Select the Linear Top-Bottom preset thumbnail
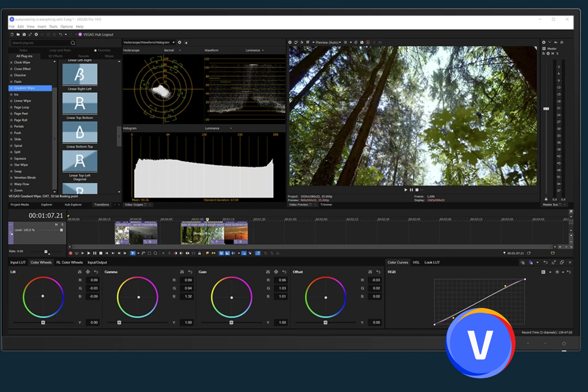 click(x=80, y=103)
